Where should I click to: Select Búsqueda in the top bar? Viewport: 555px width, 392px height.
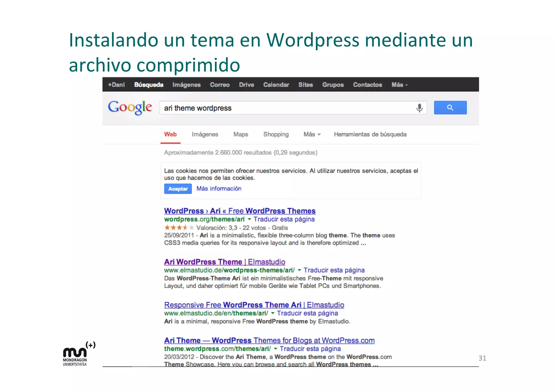149,85
